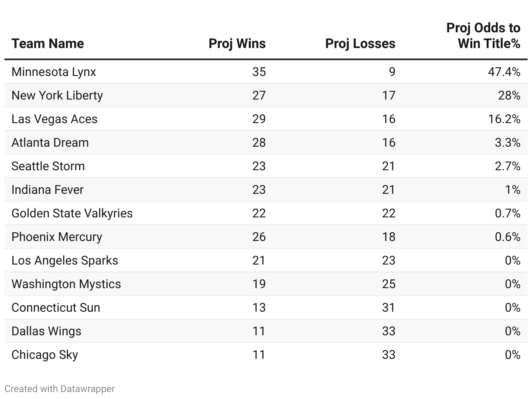Select the Seattle Storm row label

48,166
